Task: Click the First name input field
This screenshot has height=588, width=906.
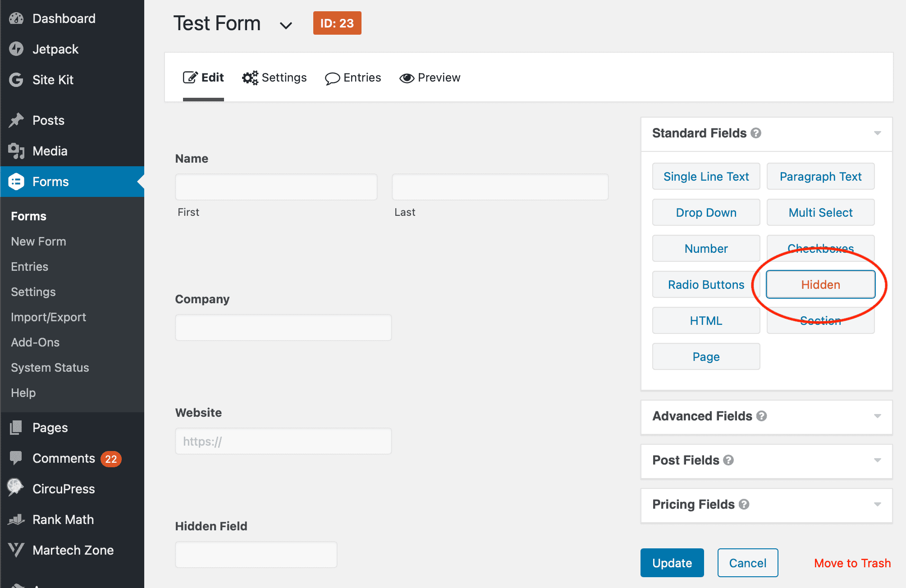Action: tap(276, 187)
